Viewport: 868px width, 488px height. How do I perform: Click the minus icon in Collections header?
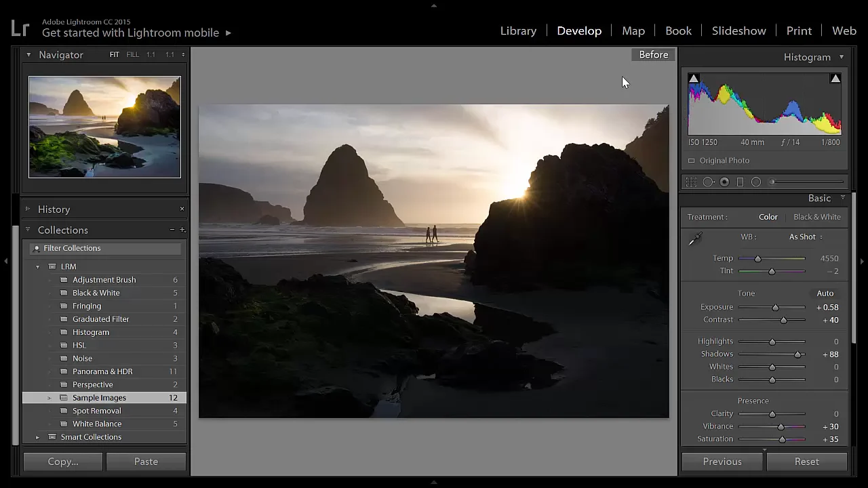pos(172,230)
